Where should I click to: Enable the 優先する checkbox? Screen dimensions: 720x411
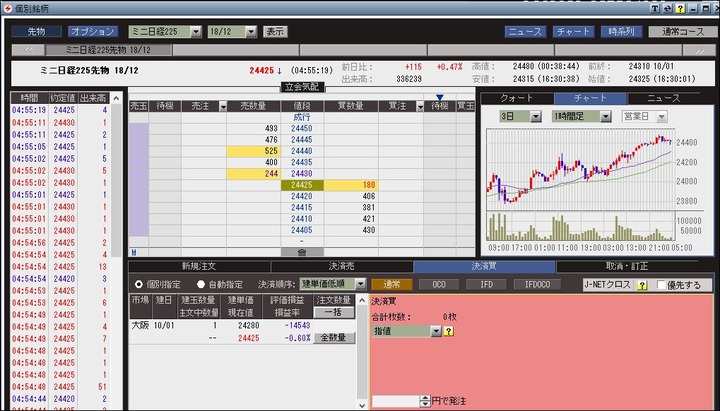tap(661, 285)
